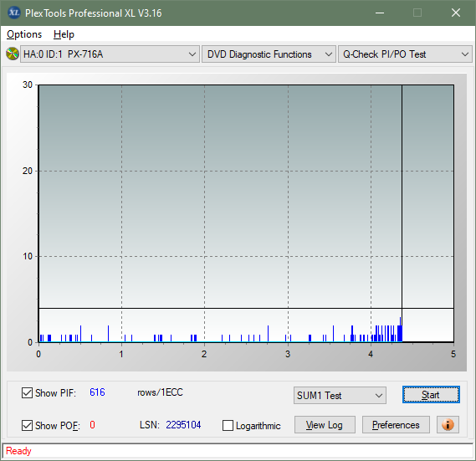Minimize the PlexTools window

[x=380, y=13]
